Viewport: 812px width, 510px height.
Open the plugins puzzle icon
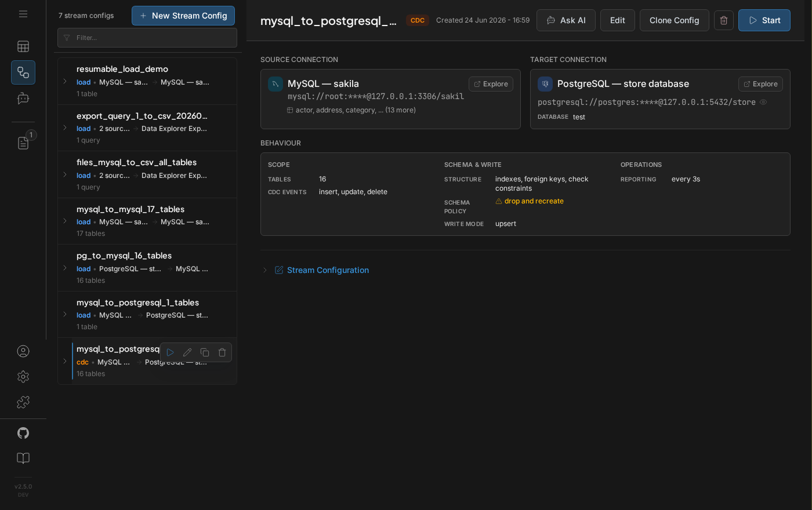(x=23, y=402)
